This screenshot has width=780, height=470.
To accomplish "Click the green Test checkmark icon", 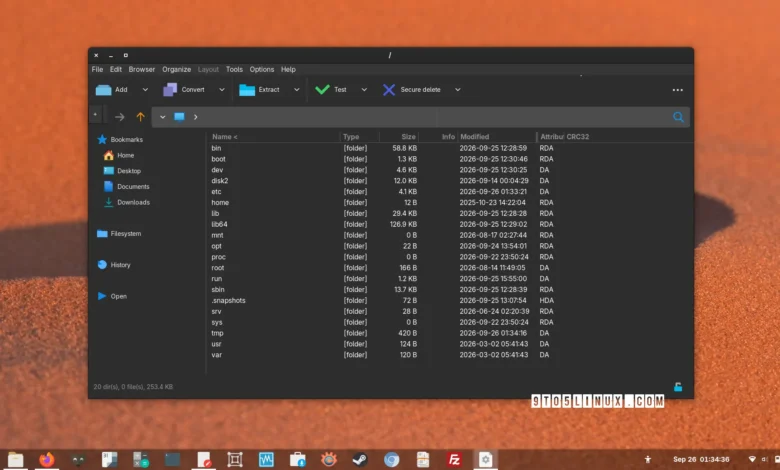I will pos(322,90).
